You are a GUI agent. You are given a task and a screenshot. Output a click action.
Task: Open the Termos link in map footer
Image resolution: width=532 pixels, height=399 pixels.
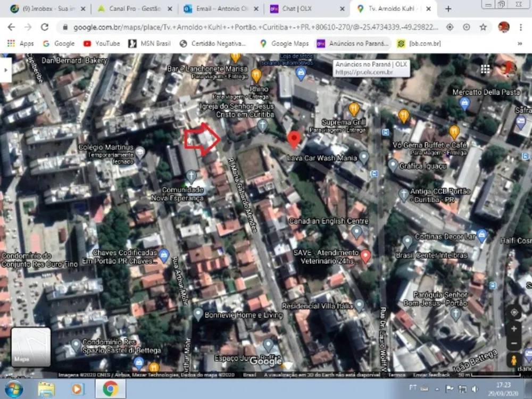coord(396,375)
